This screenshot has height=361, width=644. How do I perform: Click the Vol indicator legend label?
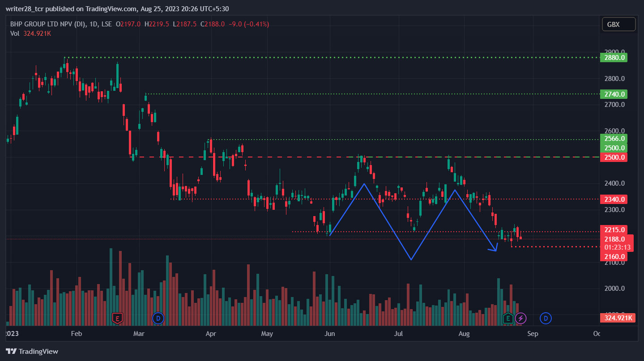point(15,33)
